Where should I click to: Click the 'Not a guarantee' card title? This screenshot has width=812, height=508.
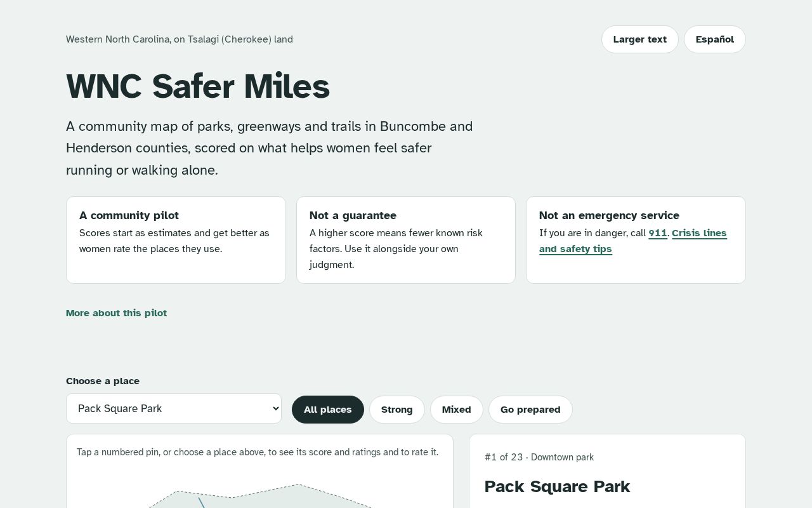coord(353,215)
